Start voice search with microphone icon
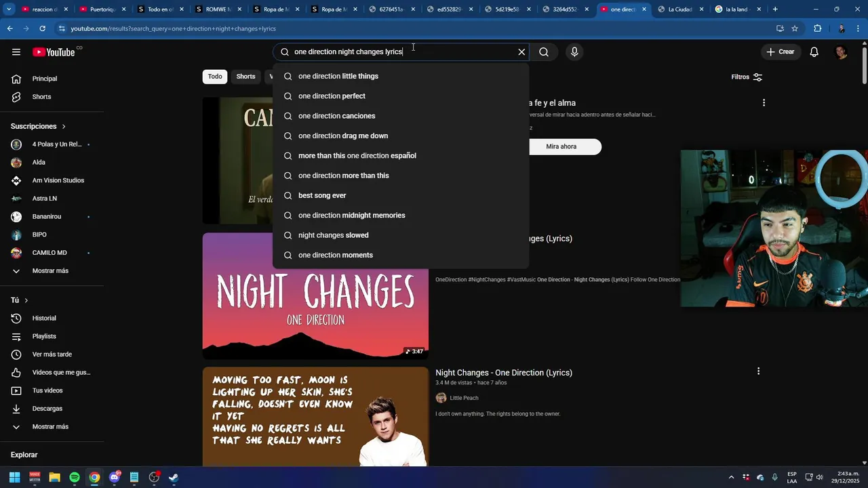Image resolution: width=868 pixels, height=488 pixels. [x=574, y=52]
